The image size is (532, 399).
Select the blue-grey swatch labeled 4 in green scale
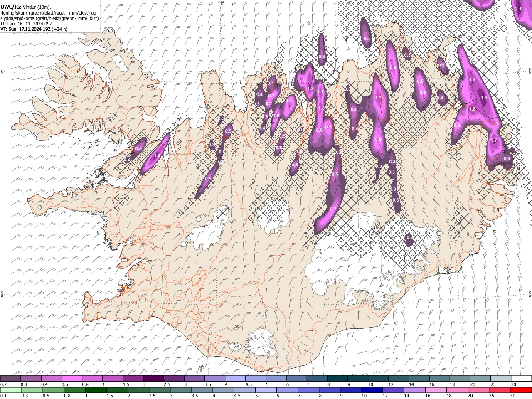tap(224, 390)
